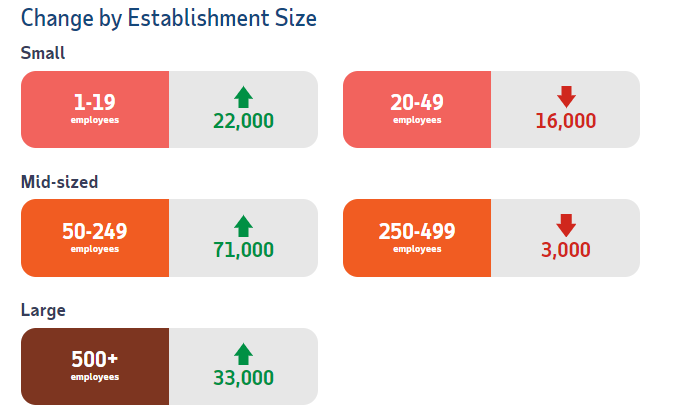Click the 71,000 value
683x415 pixels.
pos(243,250)
